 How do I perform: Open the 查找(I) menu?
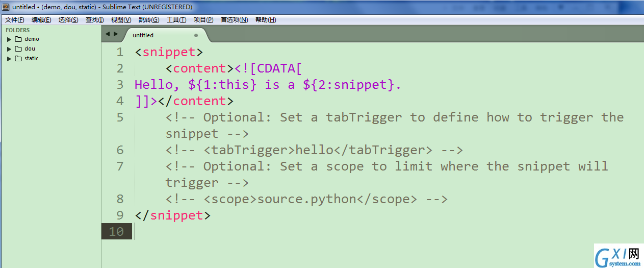94,20
